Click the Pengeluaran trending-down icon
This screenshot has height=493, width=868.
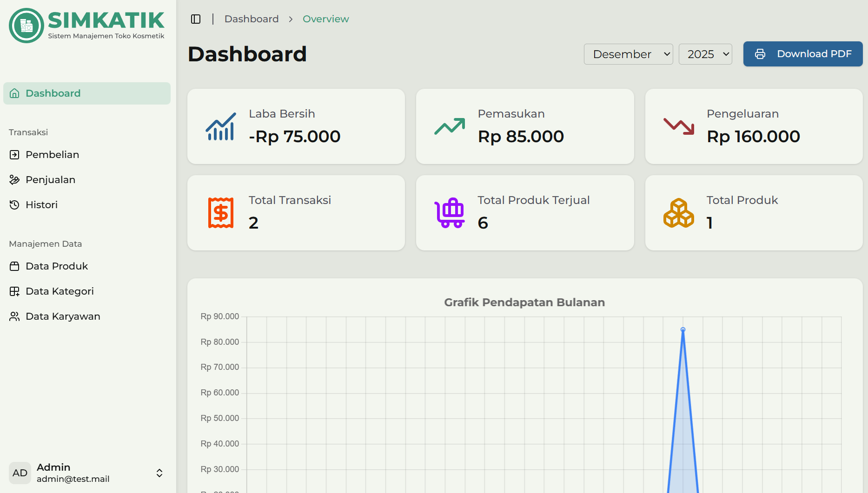679,126
